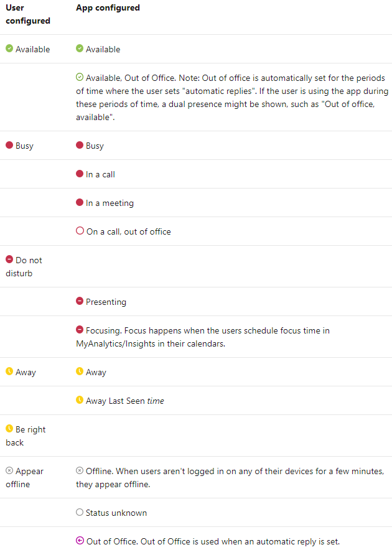The height and width of the screenshot is (555, 392).
Task: Click the red In a meeting status icon
Action: [x=80, y=202]
